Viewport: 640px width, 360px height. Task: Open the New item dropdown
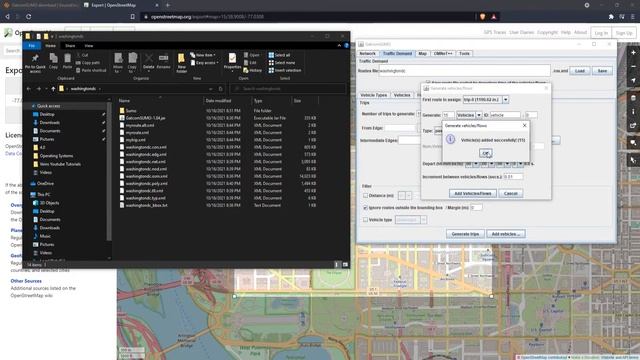[x=203, y=55]
